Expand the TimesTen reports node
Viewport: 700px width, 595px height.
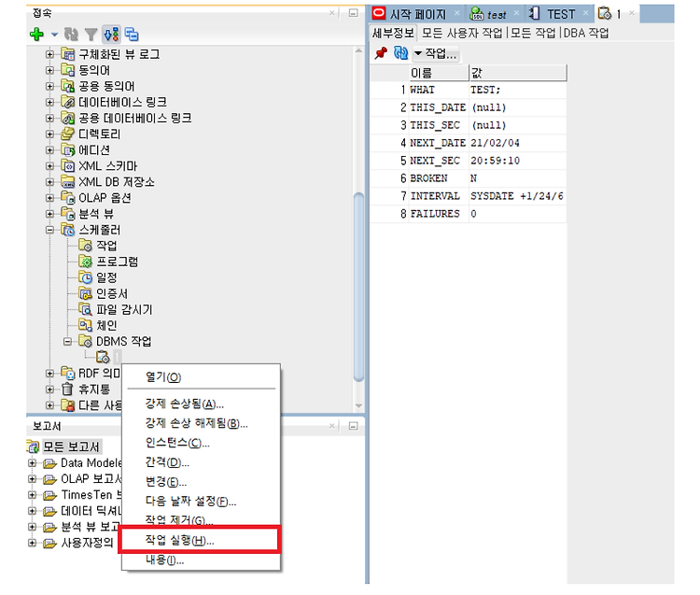tap(32, 495)
